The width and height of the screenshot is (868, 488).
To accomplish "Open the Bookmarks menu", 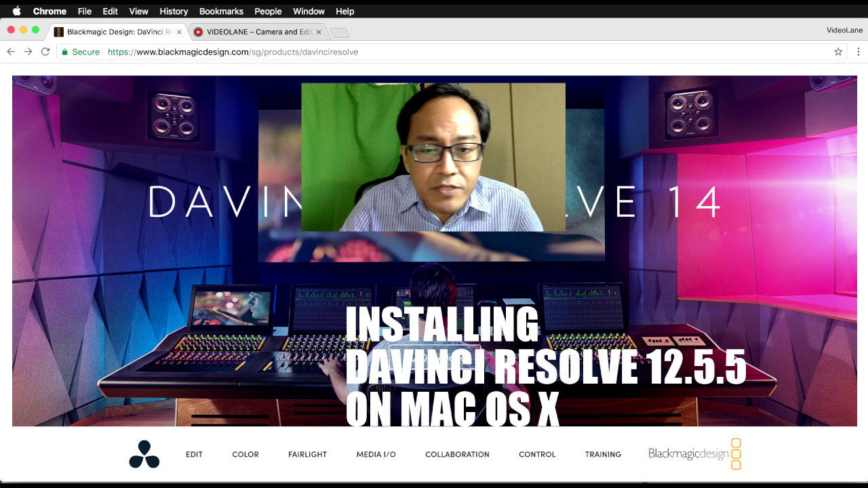I will (221, 12).
